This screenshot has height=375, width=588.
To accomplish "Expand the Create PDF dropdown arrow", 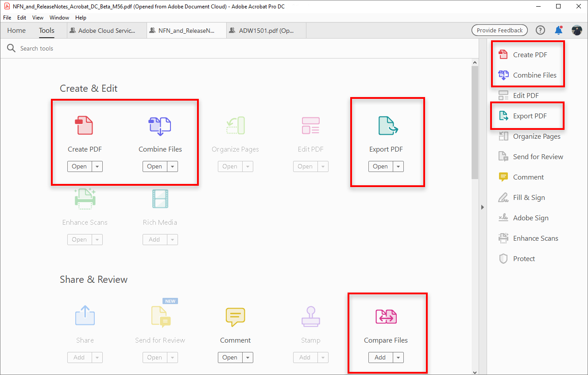I will click(97, 166).
